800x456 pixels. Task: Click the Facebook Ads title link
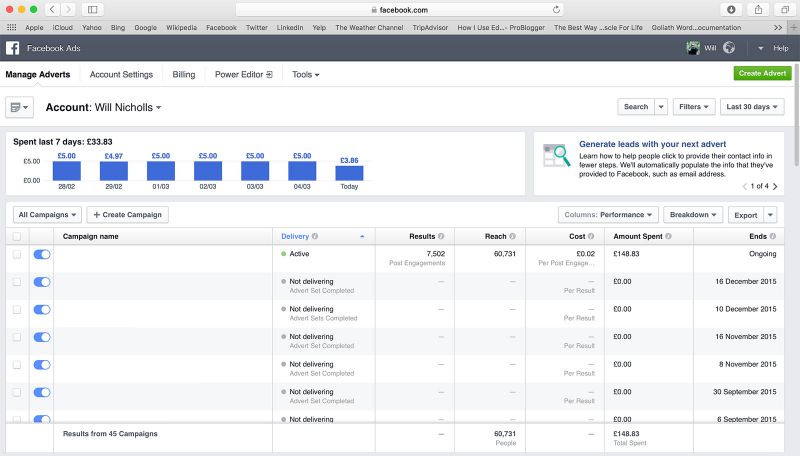(x=54, y=48)
